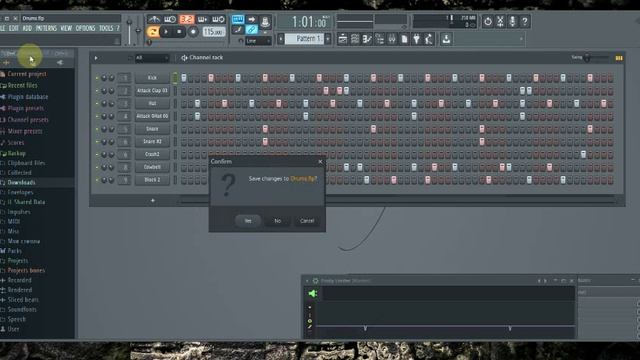640x360 pixels.
Task: Open the VIEW menu
Action: pyautogui.click(x=66, y=28)
